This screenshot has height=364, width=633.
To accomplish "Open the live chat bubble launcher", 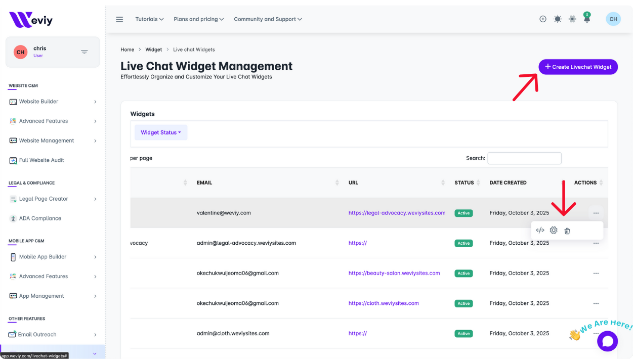I will pos(607,341).
